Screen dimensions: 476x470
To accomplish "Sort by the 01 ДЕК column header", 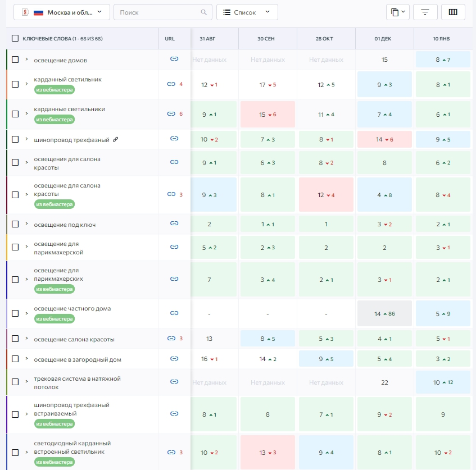I will 383,39.
